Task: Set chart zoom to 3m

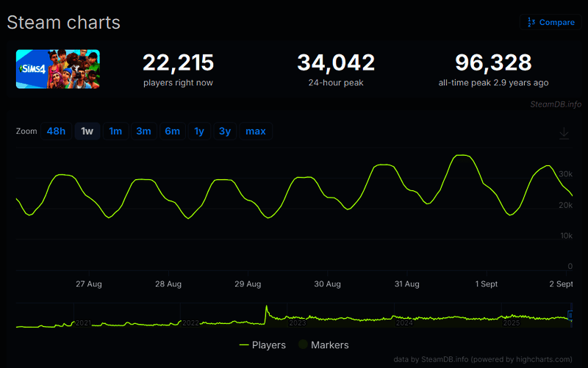Action: 143,131
